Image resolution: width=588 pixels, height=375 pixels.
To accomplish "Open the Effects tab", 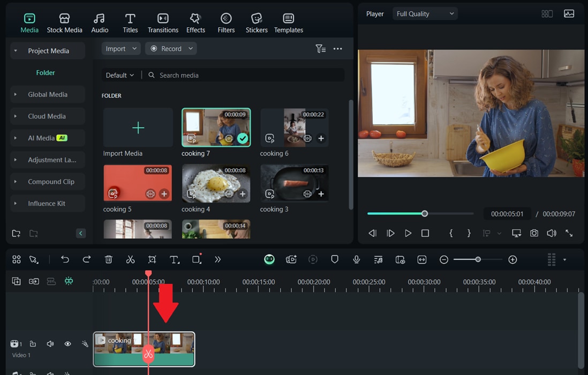I will point(196,23).
